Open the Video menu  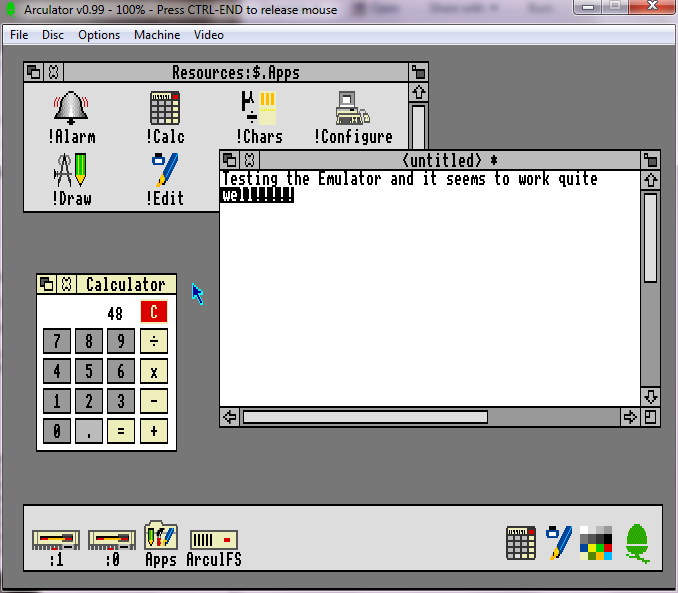coord(209,35)
